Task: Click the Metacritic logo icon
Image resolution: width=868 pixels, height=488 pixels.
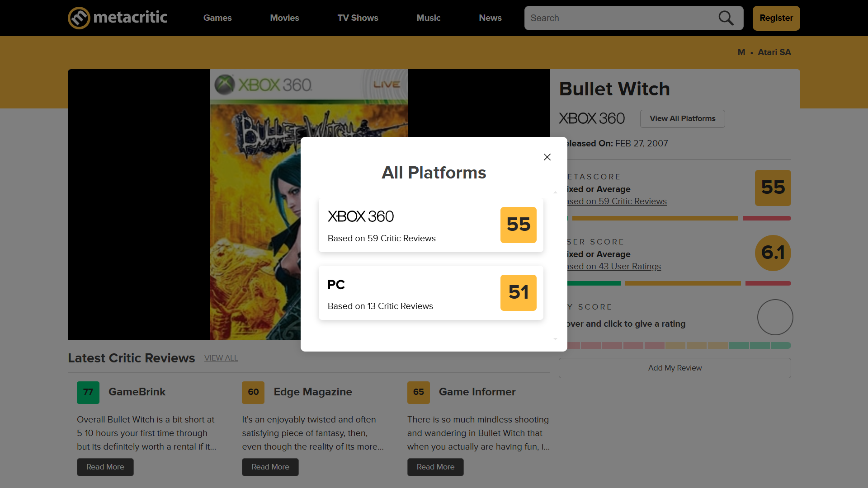Action: pos(79,18)
